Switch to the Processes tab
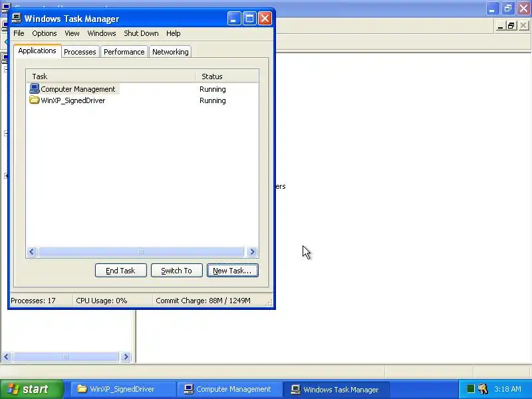 pyautogui.click(x=80, y=52)
